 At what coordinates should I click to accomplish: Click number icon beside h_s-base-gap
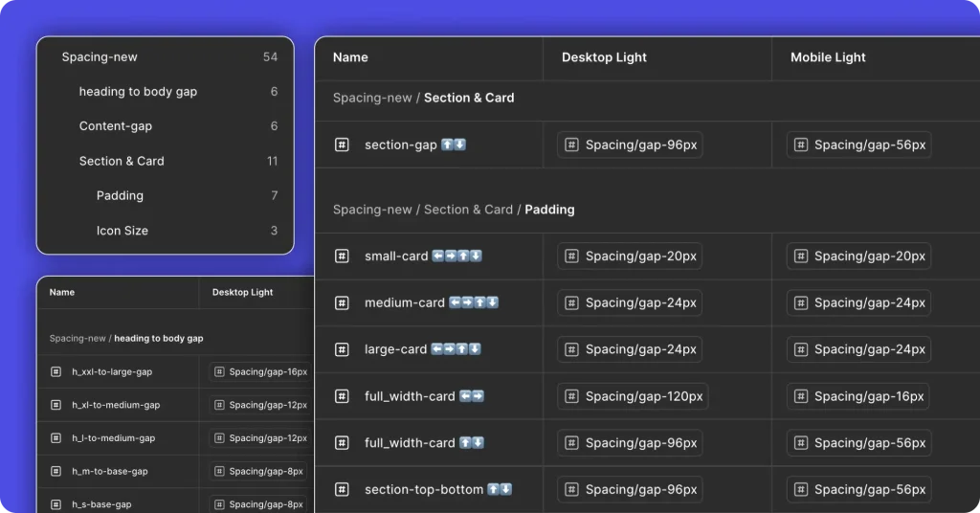point(56,504)
